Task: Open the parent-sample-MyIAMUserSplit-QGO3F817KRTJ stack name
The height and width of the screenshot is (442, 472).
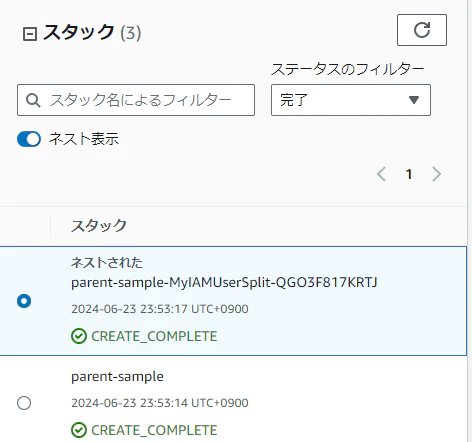Action: coord(224,282)
